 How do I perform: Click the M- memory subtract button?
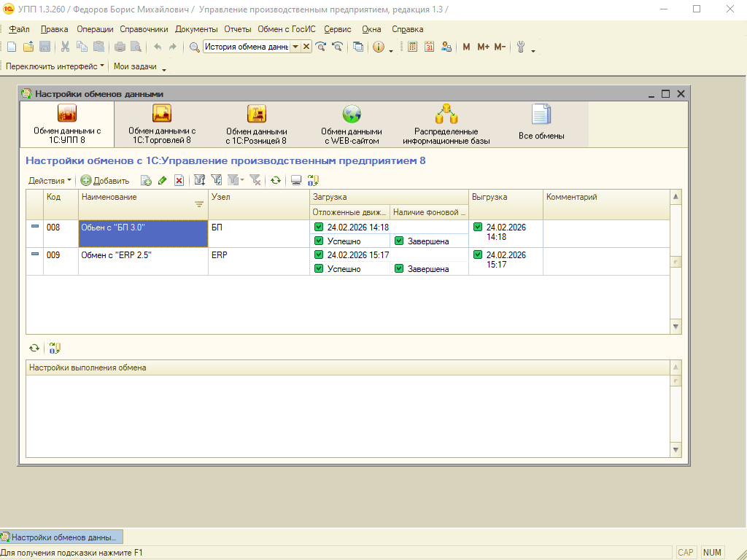pyautogui.click(x=500, y=47)
